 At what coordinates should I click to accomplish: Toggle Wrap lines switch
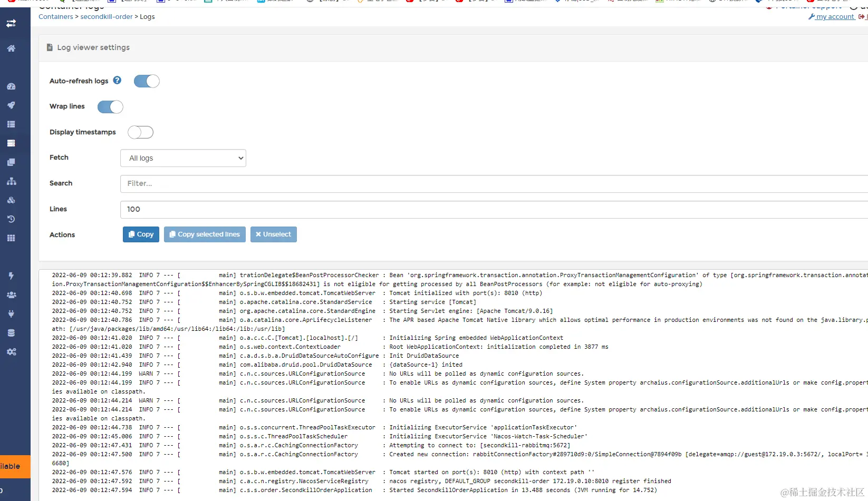[110, 107]
